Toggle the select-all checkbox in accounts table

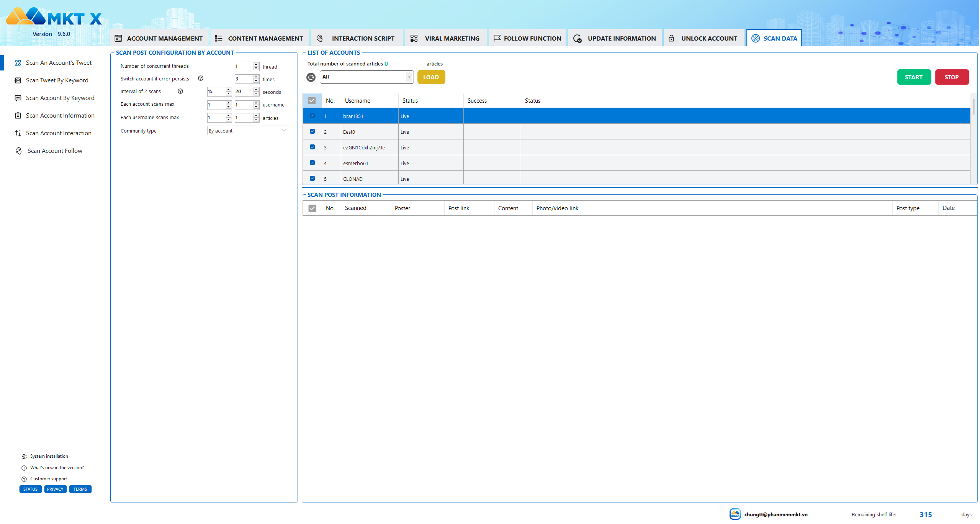[312, 100]
